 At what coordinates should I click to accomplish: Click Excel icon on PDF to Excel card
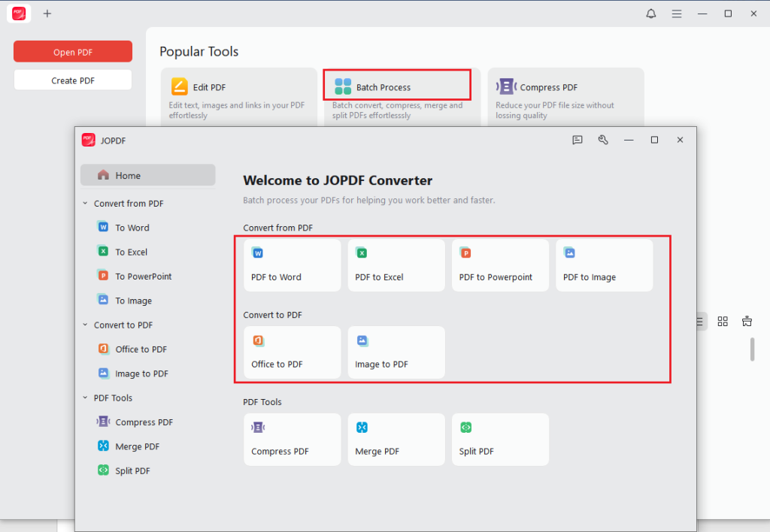coord(362,252)
